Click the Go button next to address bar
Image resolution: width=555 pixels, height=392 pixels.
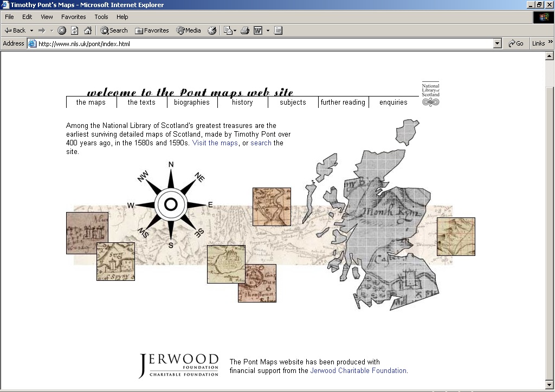pyautogui.click(x=515, y=43)
